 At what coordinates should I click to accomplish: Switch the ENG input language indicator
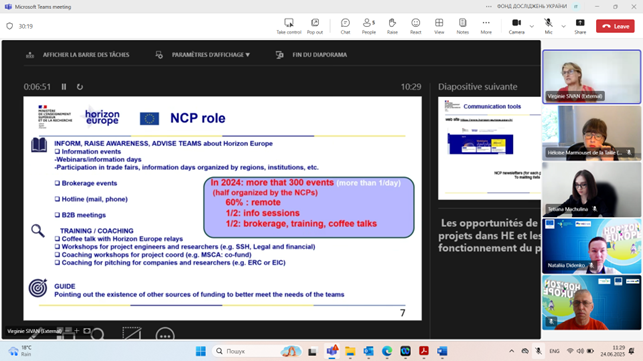coord(554,351)
